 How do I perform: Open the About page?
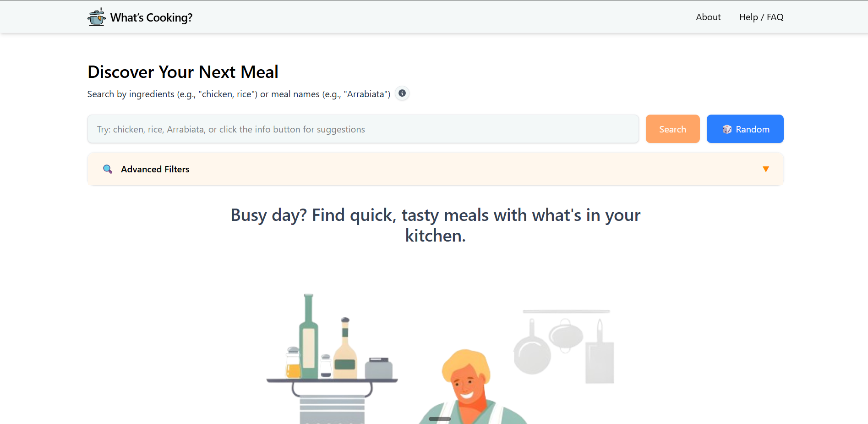click(708, 17)
